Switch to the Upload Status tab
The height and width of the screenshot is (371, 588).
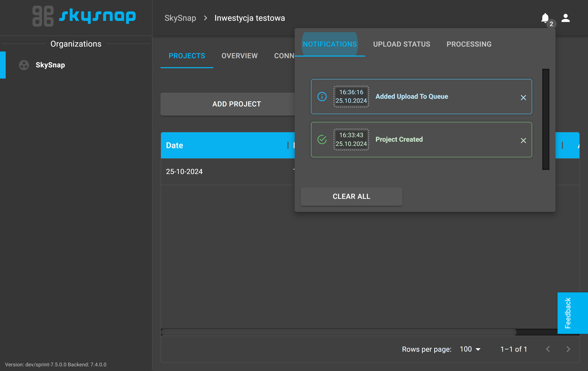[401, 44]
